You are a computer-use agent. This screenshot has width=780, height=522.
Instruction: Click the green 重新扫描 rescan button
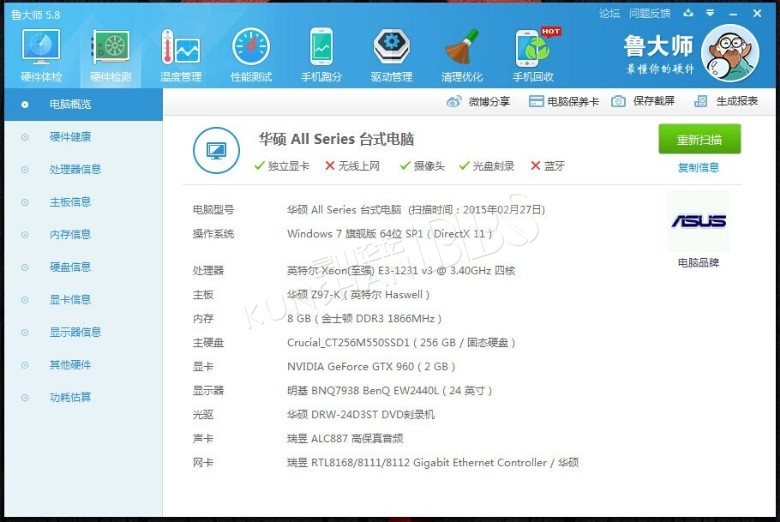pos(699,139)
